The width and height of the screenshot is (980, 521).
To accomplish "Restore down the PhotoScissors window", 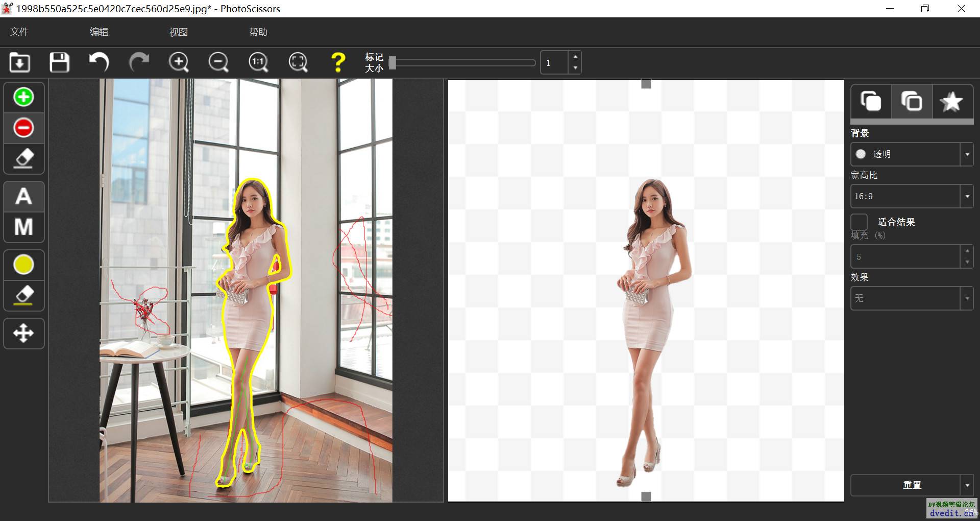I will coord(925,9).
